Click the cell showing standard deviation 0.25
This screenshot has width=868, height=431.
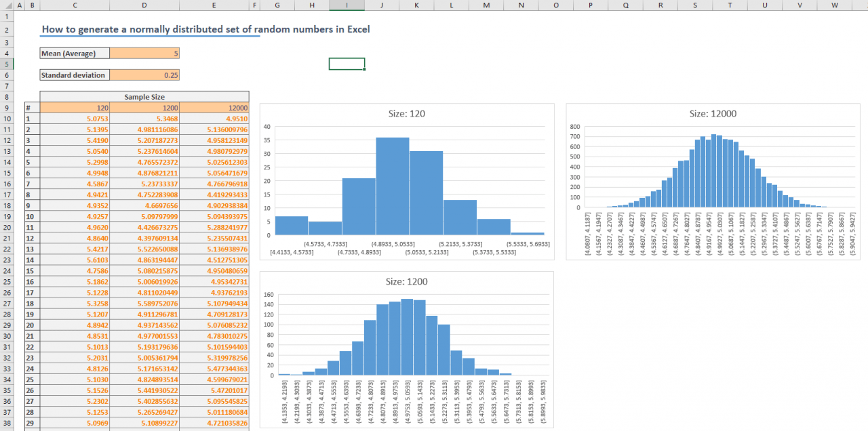pyautogui.click(x=144, y=75)
